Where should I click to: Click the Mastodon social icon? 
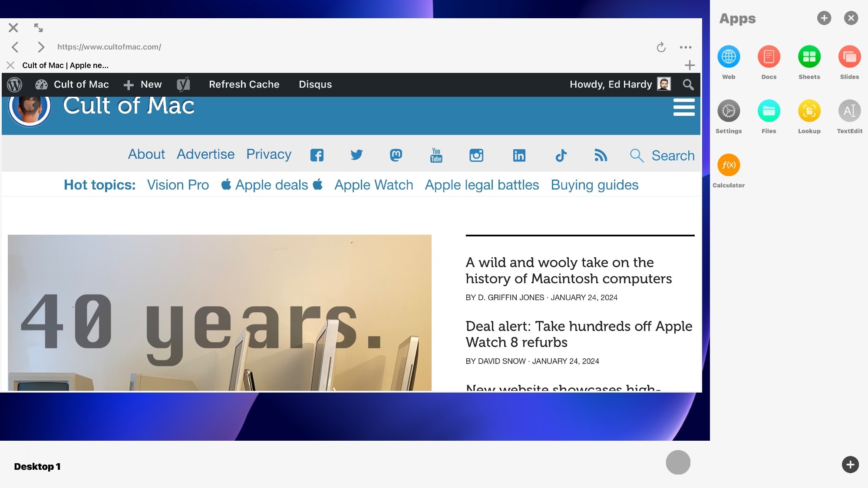[x=396, y=155]
